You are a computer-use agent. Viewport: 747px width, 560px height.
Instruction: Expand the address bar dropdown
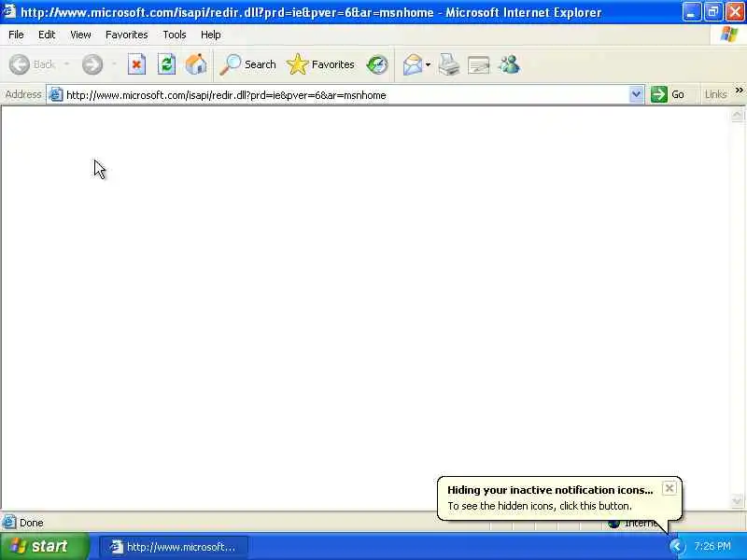click(636, 94)
